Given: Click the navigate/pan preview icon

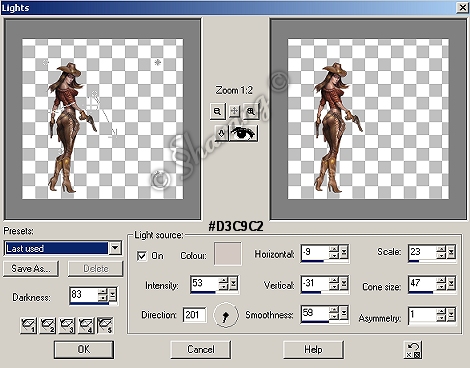Looking at the screenshot, I should [234, 111].
